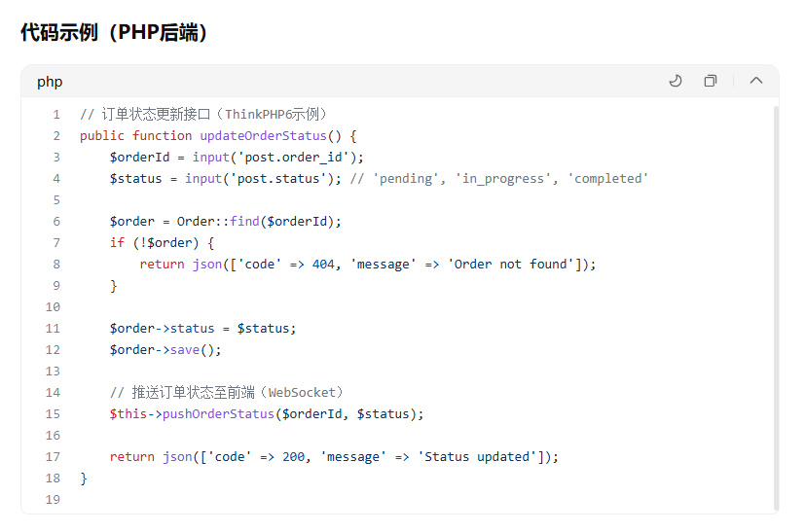Toggle dark mode with the moon icon
Viewport: 805px width, 532px height.
coord(676,81)
